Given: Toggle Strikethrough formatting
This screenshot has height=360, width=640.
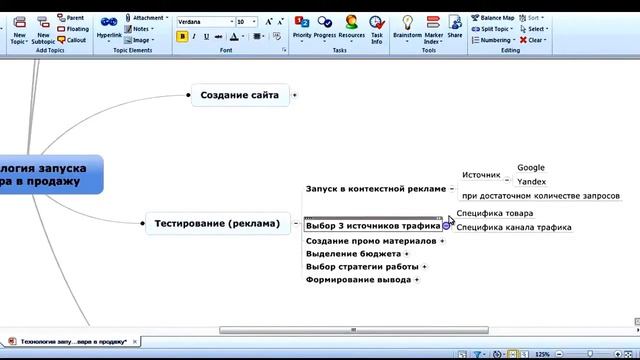Looking at the screenshot, I should (x=219, y=36).
